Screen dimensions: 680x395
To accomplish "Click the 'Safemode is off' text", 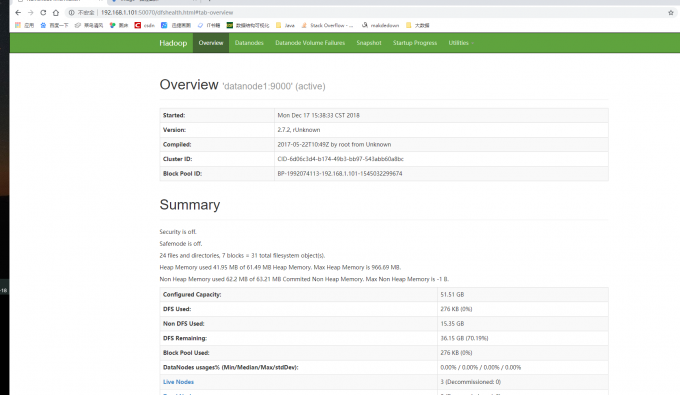I will click(x=181, y=244).
